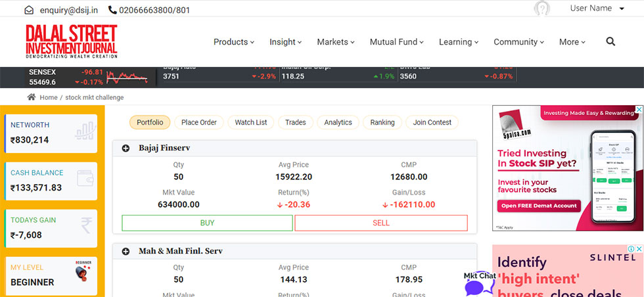This screenshot has width=644, height=297.
Task: Click the user avatar icon
Action: [541, 9]
